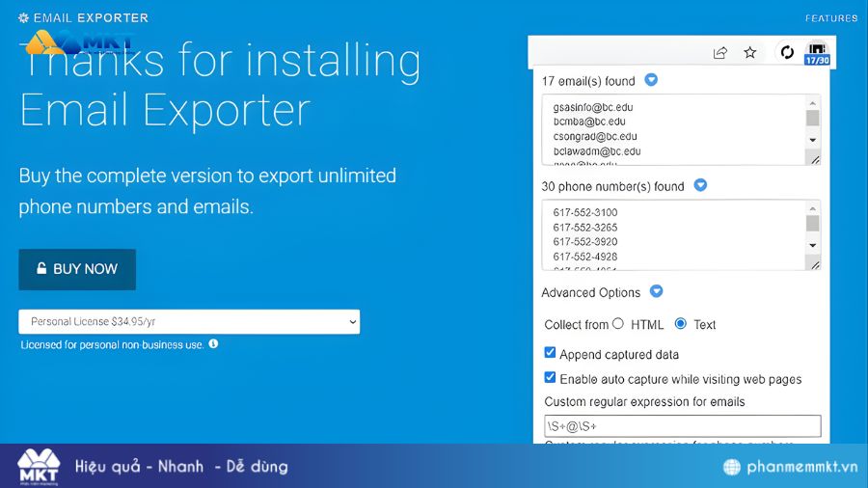Click the info icon beside license note
This screenshot has width=868, height=488.
(213, 343)
